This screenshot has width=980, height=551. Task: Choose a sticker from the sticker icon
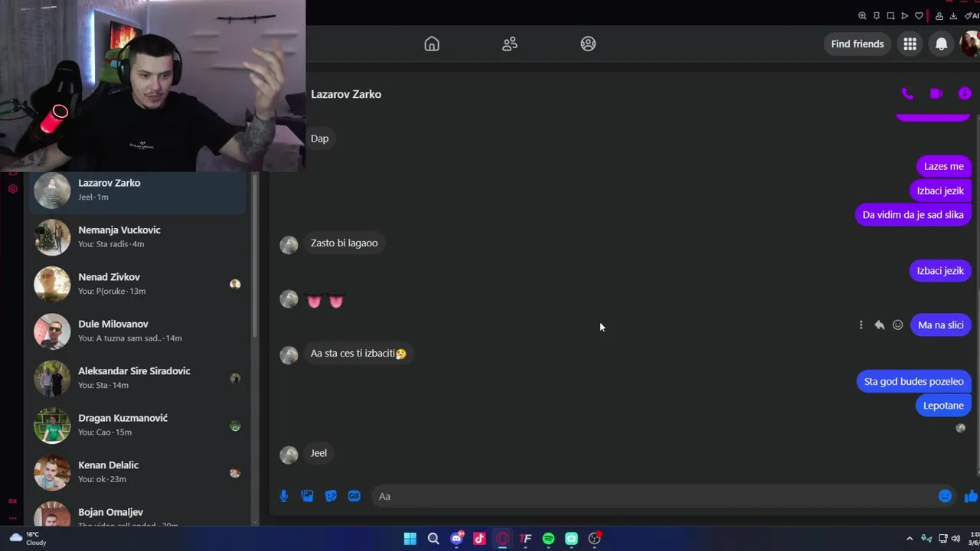point(331,496)
